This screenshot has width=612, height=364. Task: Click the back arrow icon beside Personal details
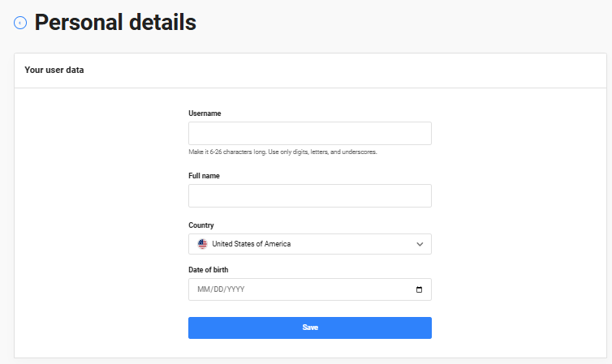pyautogui.click(x=20, y=24)
